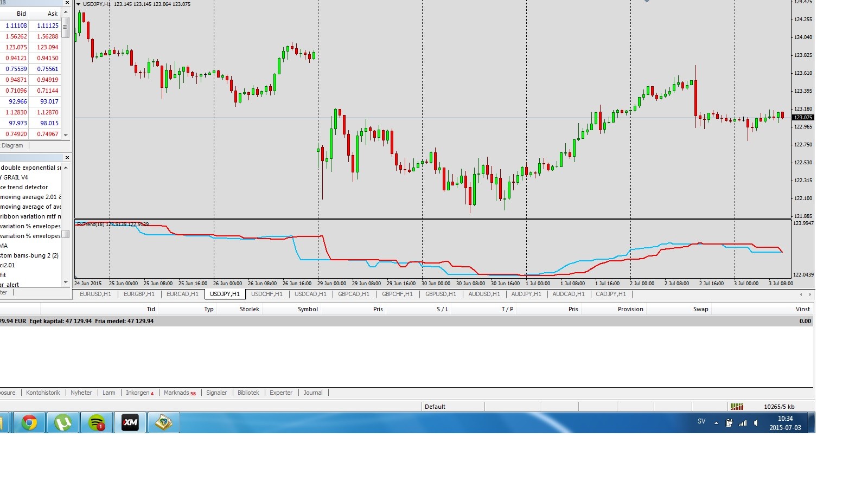Click the Ask column header
Screen dimensions: 868x488
point(53,14)
